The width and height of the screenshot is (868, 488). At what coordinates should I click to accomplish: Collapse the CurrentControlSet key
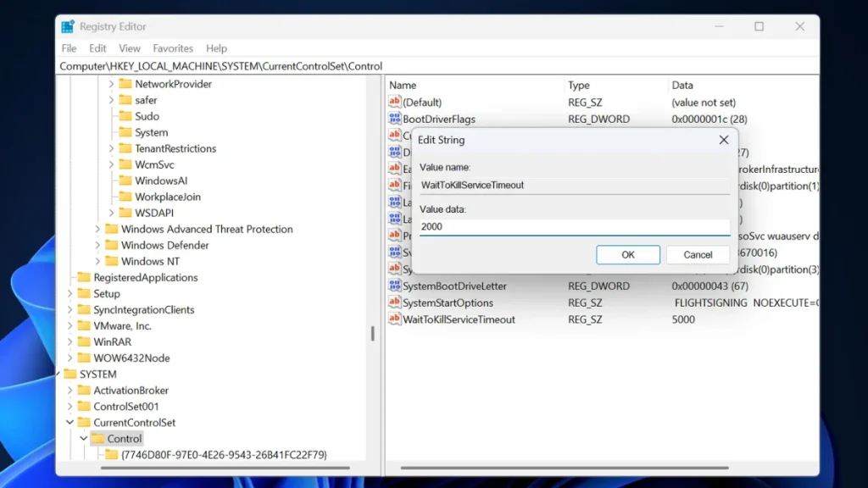click(x=70, y=422)
